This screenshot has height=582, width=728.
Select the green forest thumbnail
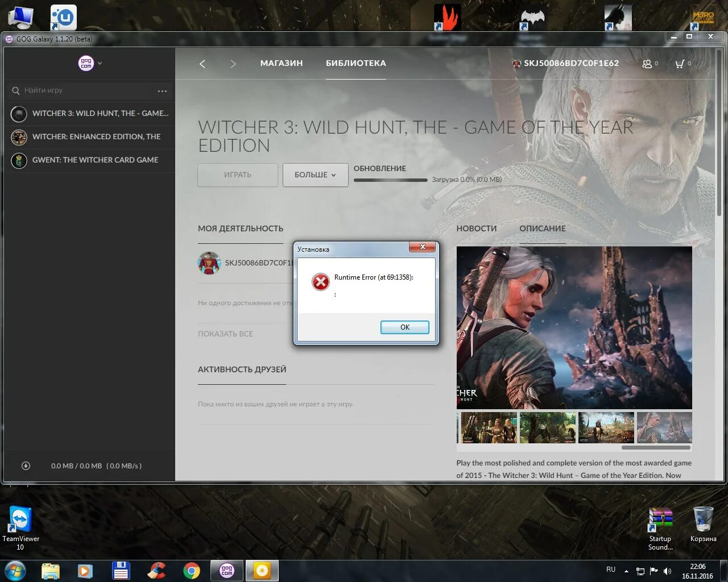[548, 427]
